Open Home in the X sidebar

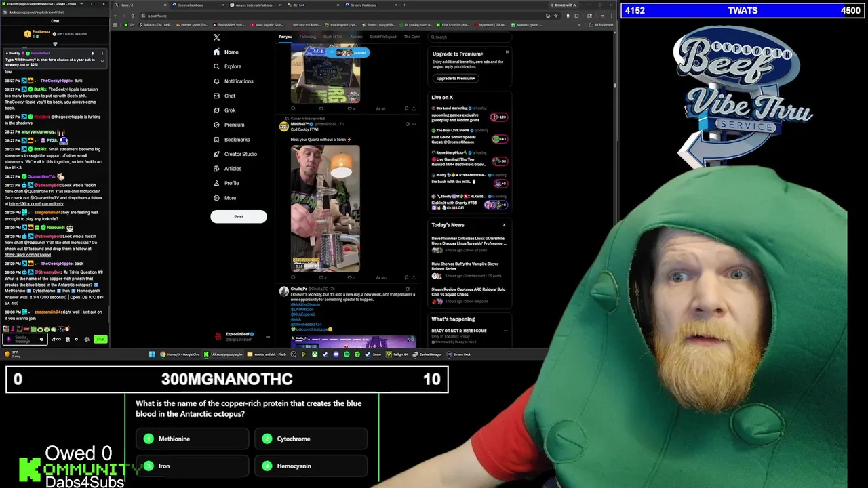point(226,52)
